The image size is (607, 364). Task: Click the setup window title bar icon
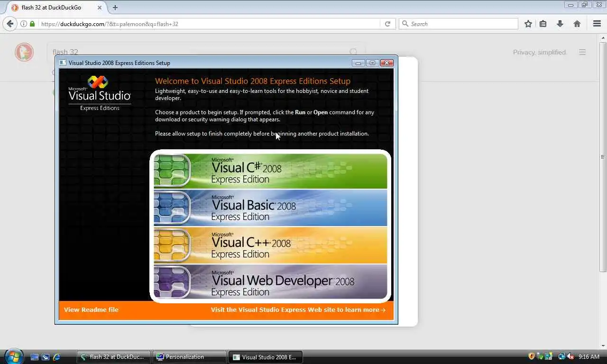coord(62,63)
